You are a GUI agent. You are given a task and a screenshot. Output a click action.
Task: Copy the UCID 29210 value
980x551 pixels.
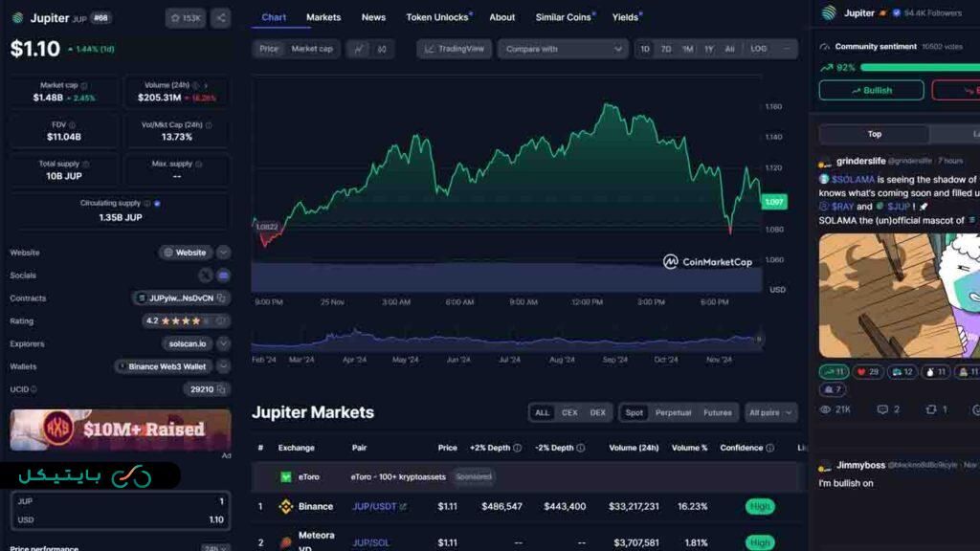point(221,389)
